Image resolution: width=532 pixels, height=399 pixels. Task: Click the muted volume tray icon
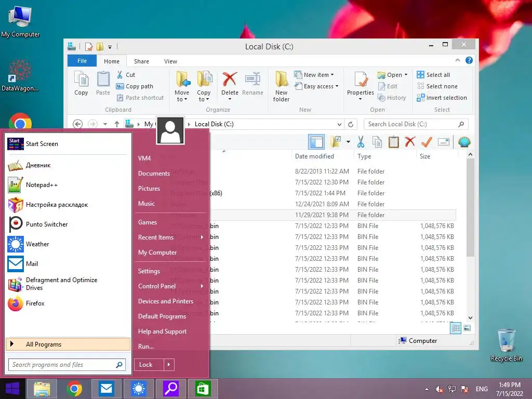439,389
